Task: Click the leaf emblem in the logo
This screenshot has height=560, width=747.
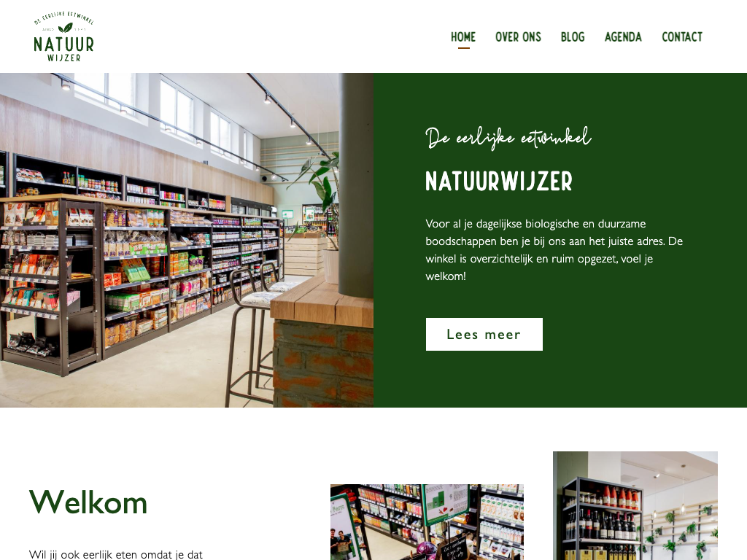Action: (x=64, y=28)
